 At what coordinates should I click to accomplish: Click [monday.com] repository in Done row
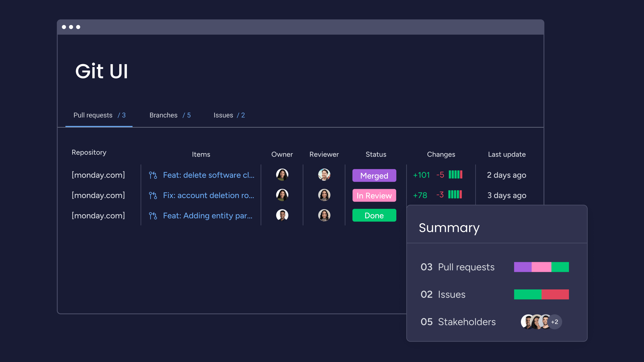coord(98,216)
